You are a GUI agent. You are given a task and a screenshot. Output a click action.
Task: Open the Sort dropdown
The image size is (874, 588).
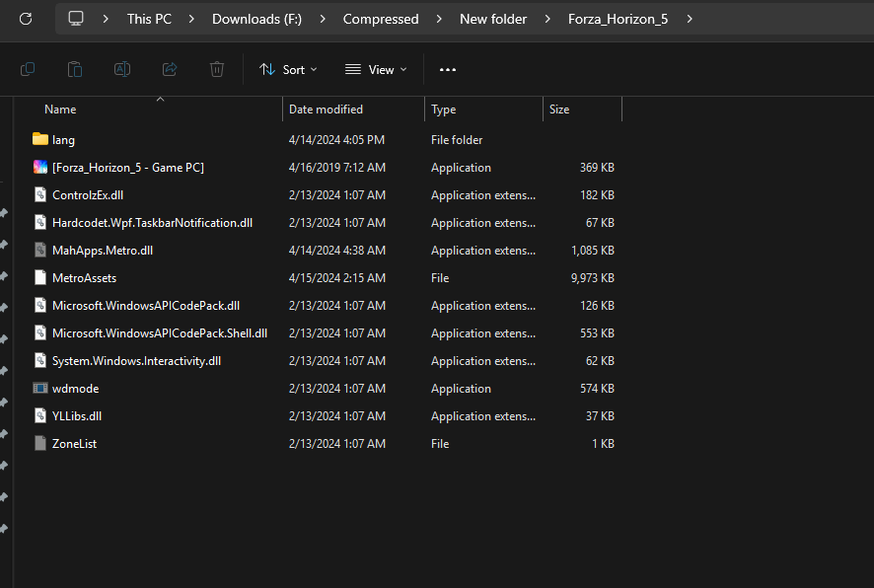(x=288, y=70)
